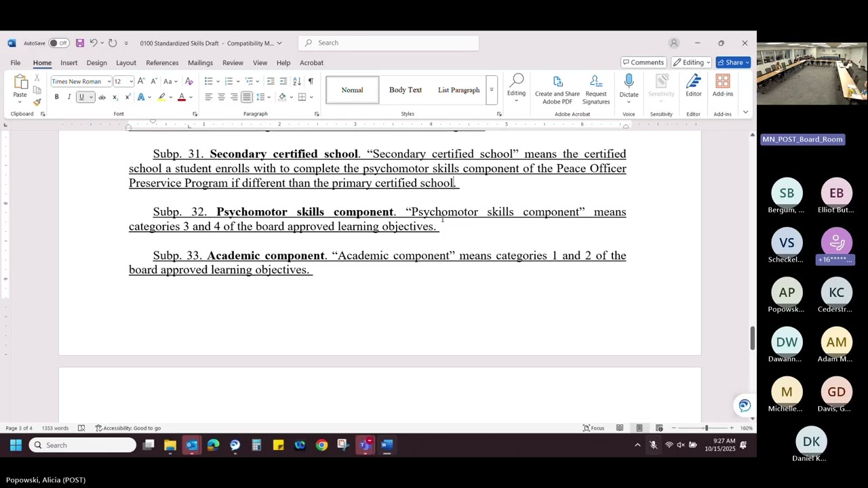Screen dimensions: 868x488
Task: Open the Times New Roman font dropdown
Action: click(x=108, y=81)
